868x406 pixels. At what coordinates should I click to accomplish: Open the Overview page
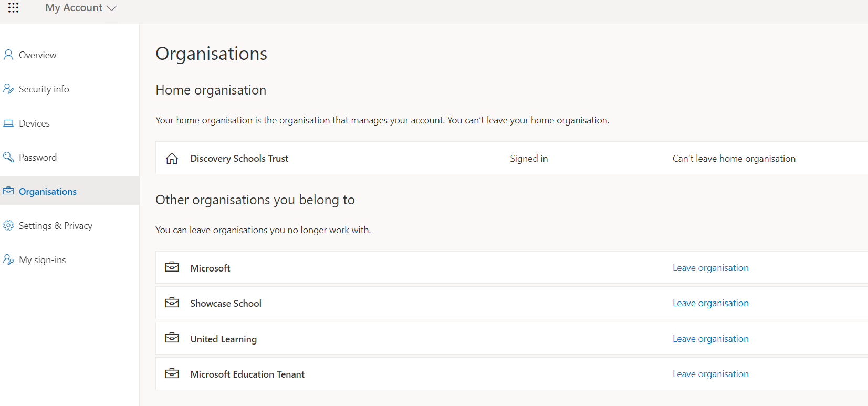coord(37,55)
